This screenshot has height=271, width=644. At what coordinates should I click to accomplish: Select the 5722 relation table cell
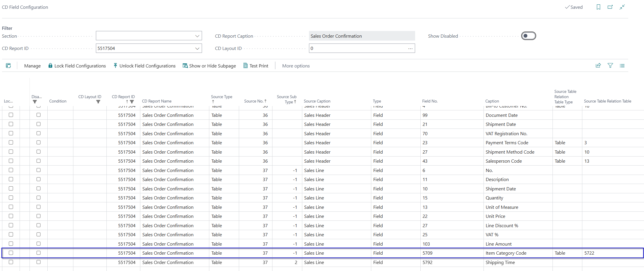[x=612, y=253]
